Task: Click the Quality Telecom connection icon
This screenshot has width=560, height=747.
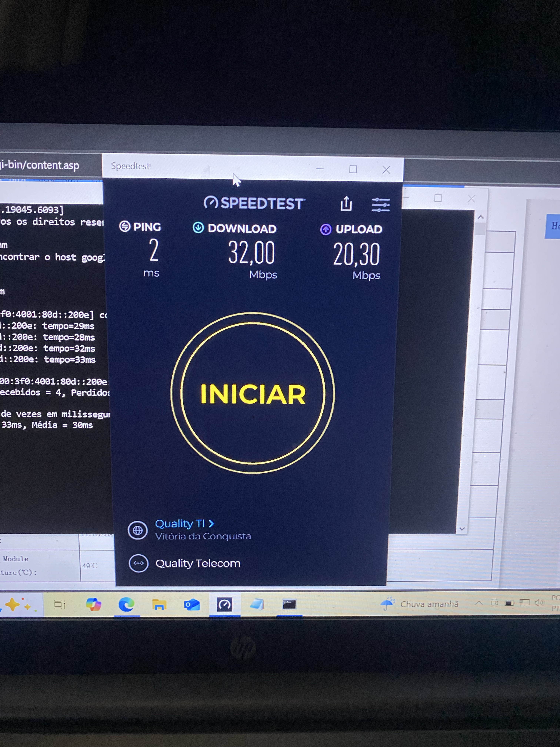Action: 138,563
